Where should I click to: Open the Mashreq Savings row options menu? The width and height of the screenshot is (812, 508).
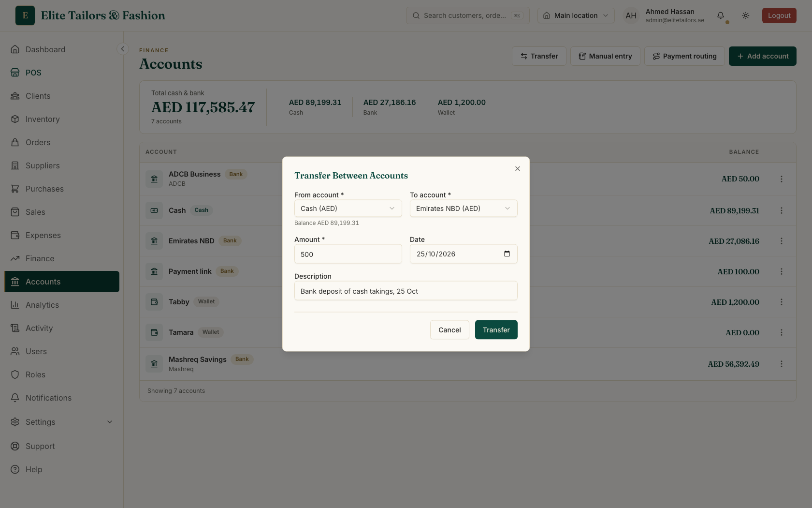click(x=782, y=364)
